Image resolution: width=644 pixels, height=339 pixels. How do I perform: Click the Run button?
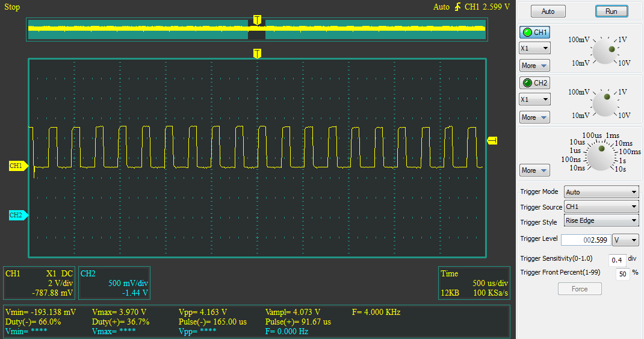611,11
